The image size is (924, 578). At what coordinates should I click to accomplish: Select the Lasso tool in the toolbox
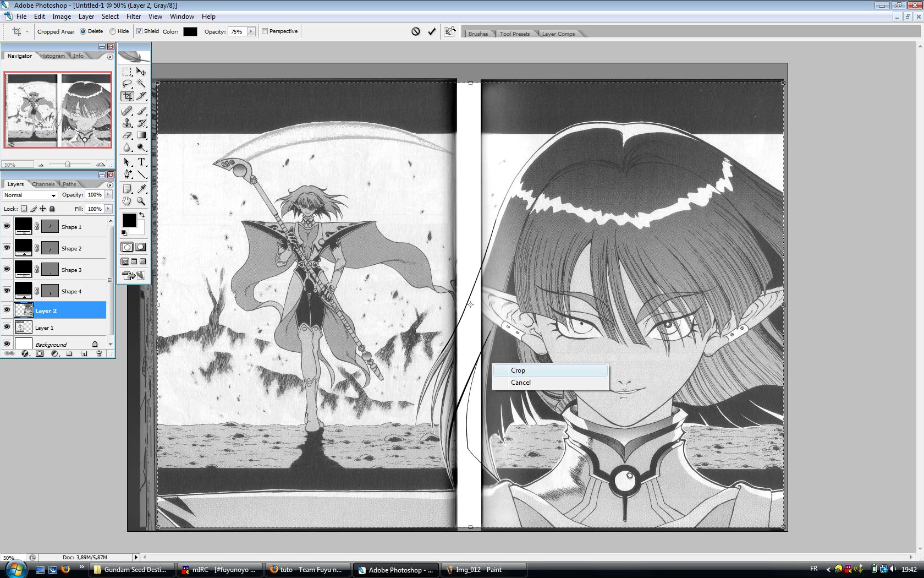(127, 84)
